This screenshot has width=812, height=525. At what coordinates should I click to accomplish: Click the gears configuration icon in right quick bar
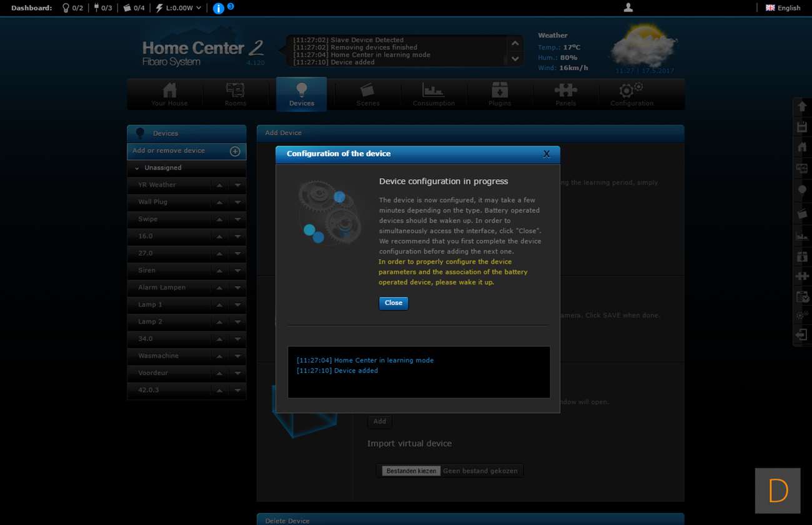802,316
